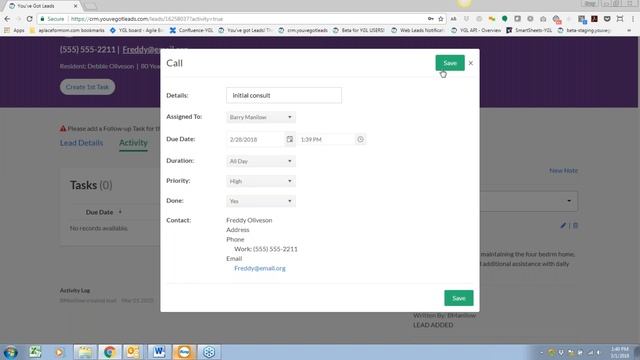Open the Chrome three-dot menu
The image size is (640, 360).
point(633,19)
